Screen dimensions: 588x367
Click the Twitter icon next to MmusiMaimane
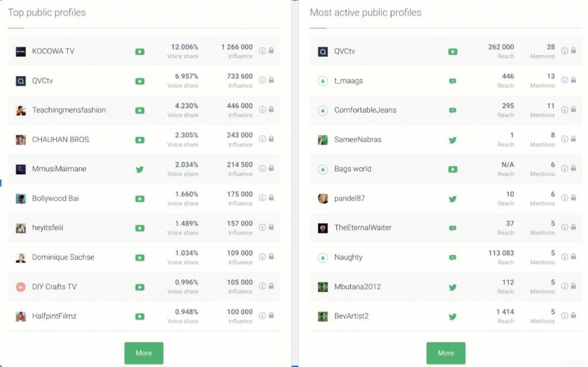[x=140, y=169]
